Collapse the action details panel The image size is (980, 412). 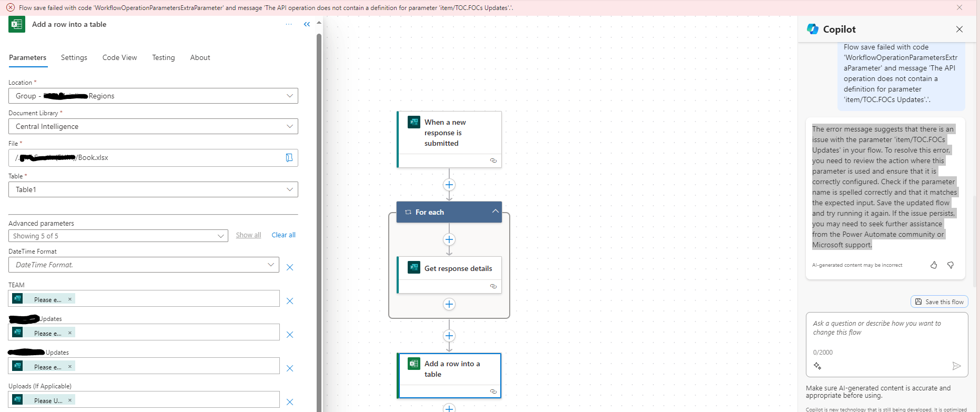point(307,24)
